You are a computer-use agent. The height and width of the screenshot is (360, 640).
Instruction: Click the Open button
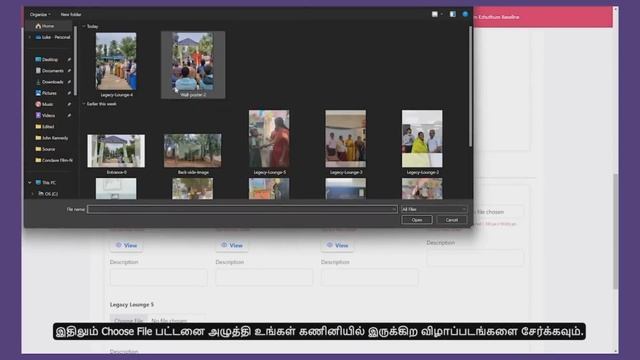417,220
